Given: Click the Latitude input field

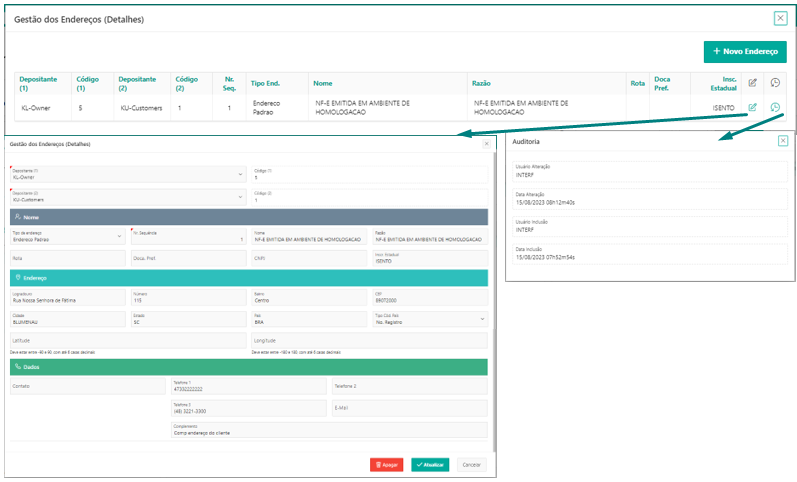Looking at the screenshot, I should click(x=128, y=341).
